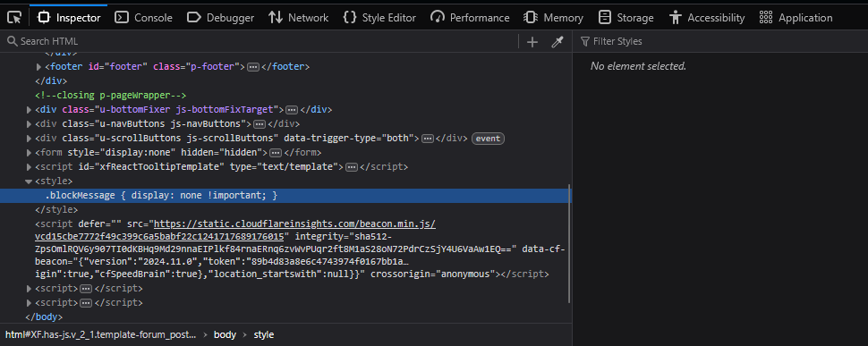Open the Inspector tab
This screenshot has width=868, height=346.
pyautogui.click(x=69, y=18)
